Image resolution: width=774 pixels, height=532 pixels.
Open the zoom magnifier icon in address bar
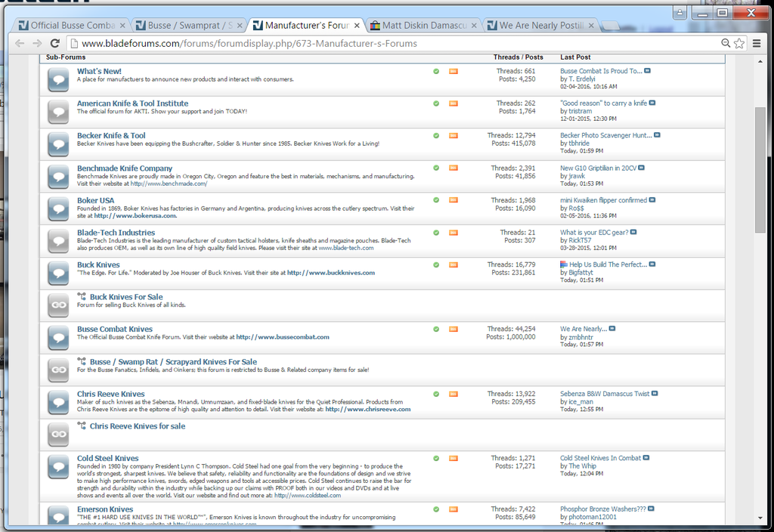pos(726,43)
